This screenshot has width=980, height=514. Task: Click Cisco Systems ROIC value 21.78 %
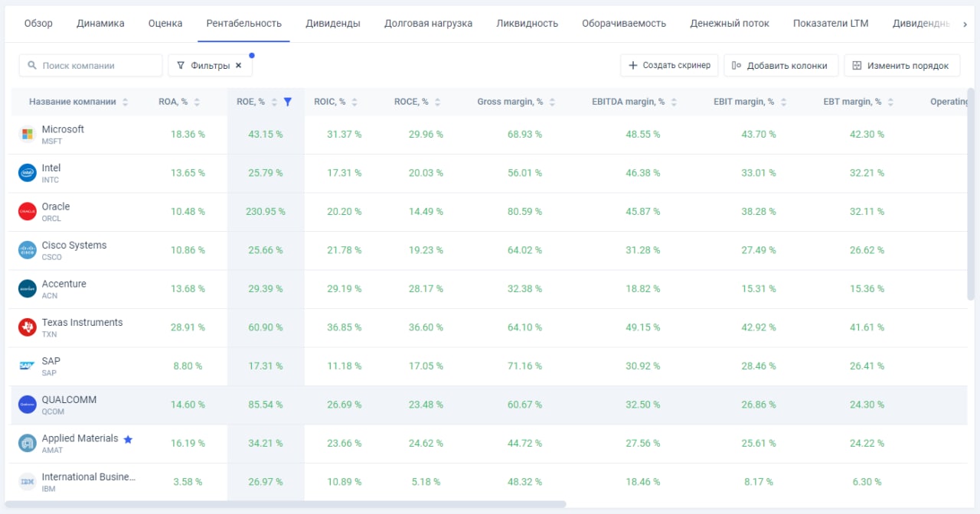tap(345, 250)
